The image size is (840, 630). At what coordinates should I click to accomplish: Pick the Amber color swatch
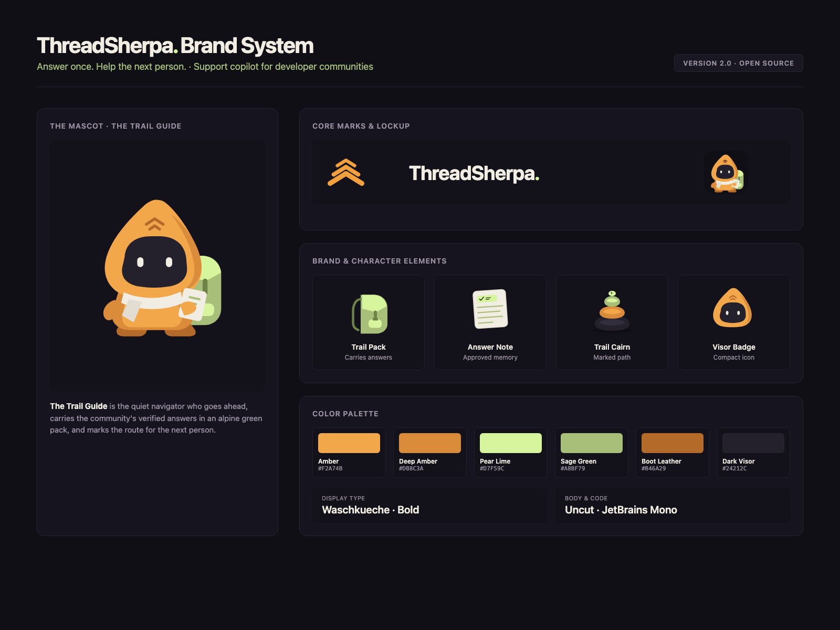pos(349,443)
